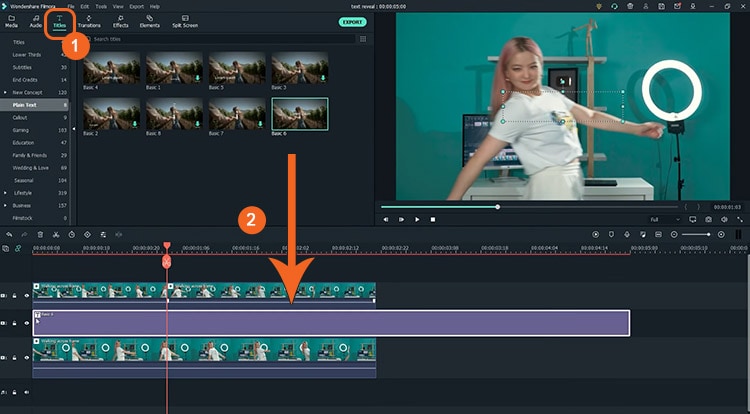Viewport: 750px width, 414px height.
Task: Stop the preview playback
Action: point(433,219)
